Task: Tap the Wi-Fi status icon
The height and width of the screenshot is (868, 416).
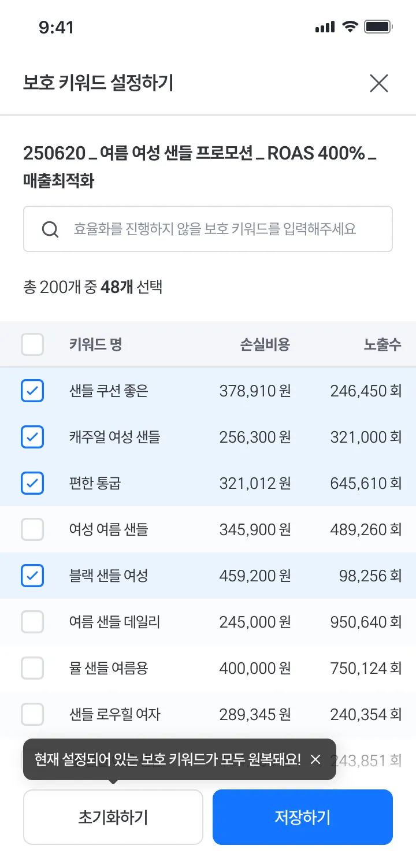Action: 350,27
